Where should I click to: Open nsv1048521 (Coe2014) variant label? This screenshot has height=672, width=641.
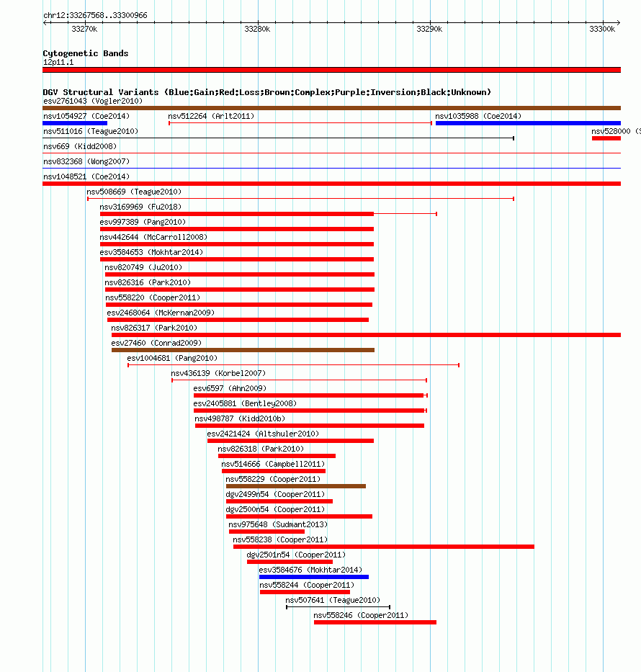click(x=86, y=176)
